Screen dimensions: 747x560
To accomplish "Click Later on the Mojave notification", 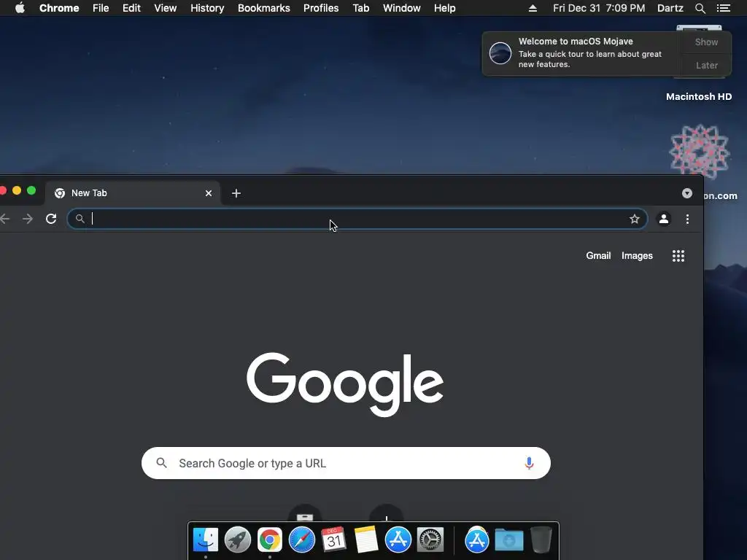I will tap(706, 65).
